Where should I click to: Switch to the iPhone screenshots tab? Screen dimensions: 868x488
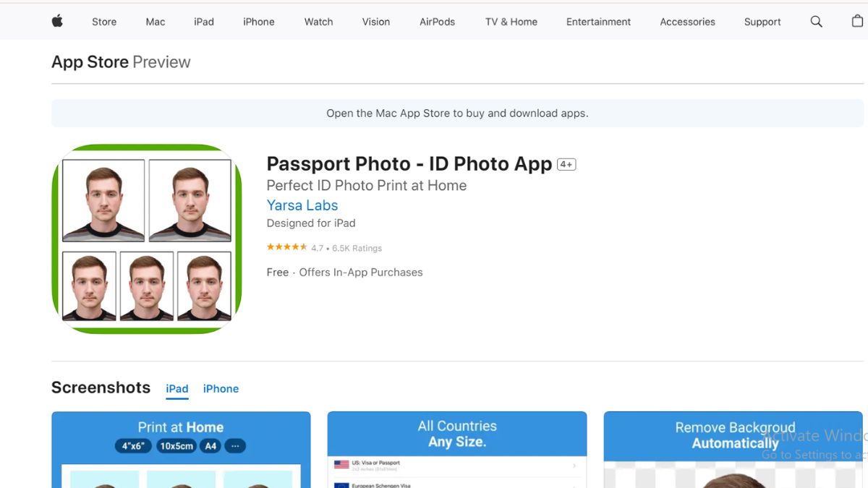tap(221, 388)
